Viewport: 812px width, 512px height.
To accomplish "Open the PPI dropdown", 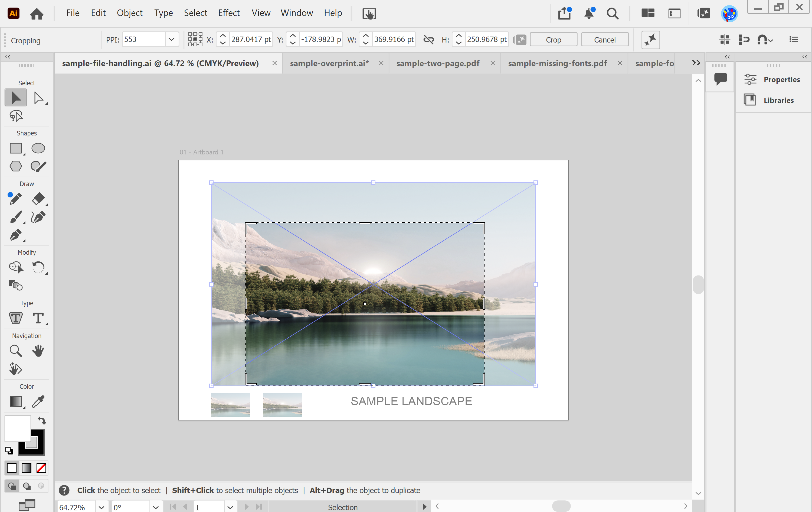I will 172,40.
